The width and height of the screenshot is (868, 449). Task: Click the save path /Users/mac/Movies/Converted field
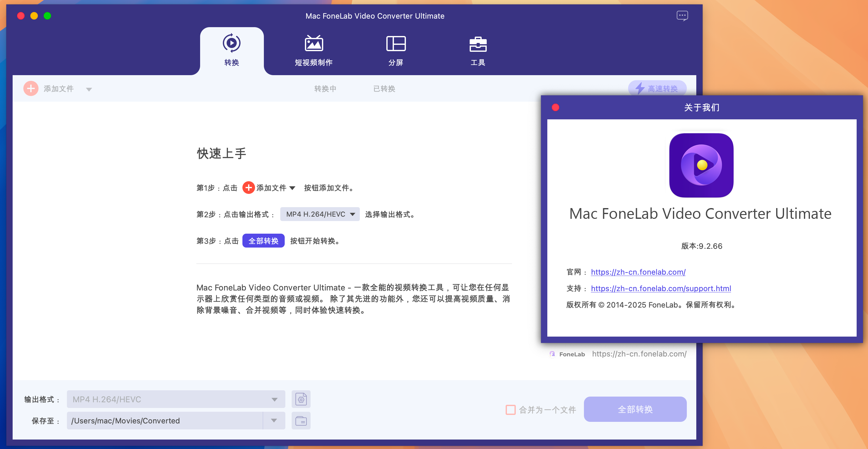tap(165, 420)
